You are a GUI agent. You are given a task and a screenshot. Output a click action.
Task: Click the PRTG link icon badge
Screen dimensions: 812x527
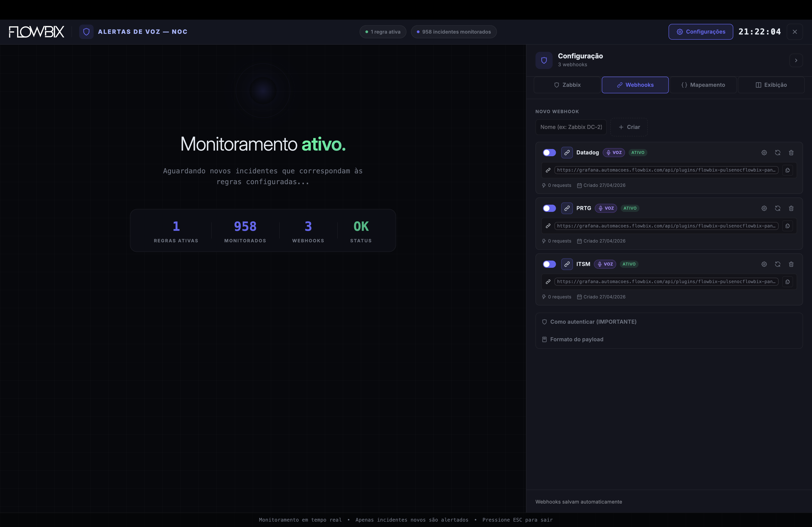tap(567, 208)
